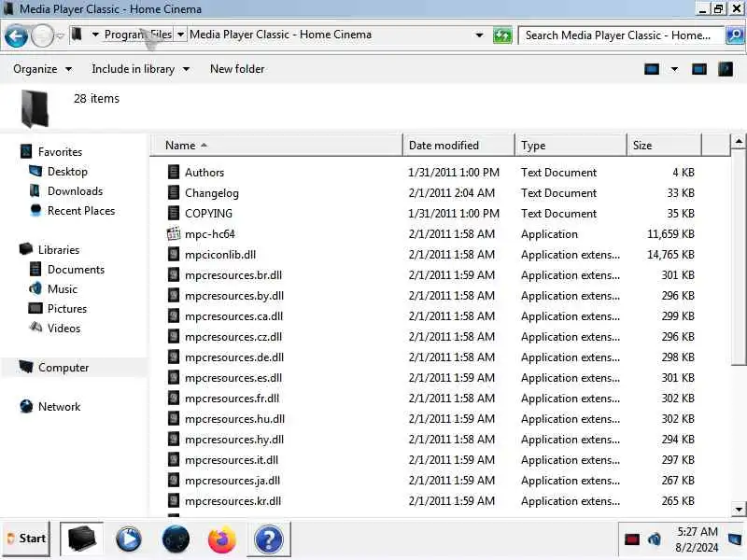Viewport: 747px width, 560px height.
Task: Click the volume speaker tray icon
Action: (655, 539)
